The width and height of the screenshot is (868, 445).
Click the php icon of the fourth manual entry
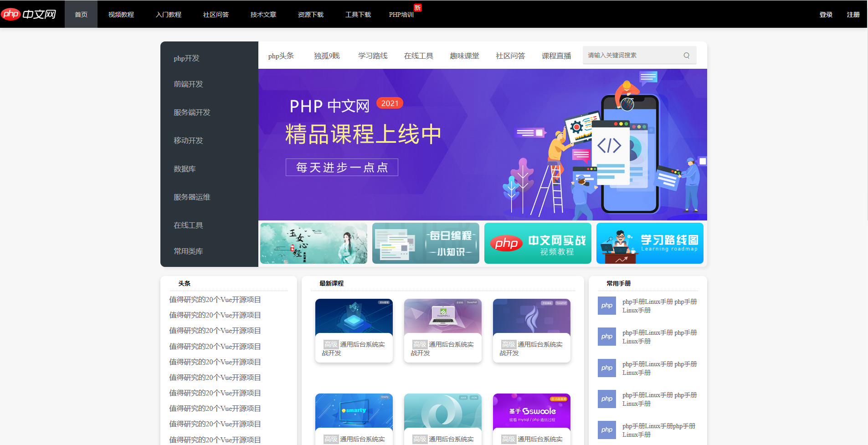coord(606,399)
